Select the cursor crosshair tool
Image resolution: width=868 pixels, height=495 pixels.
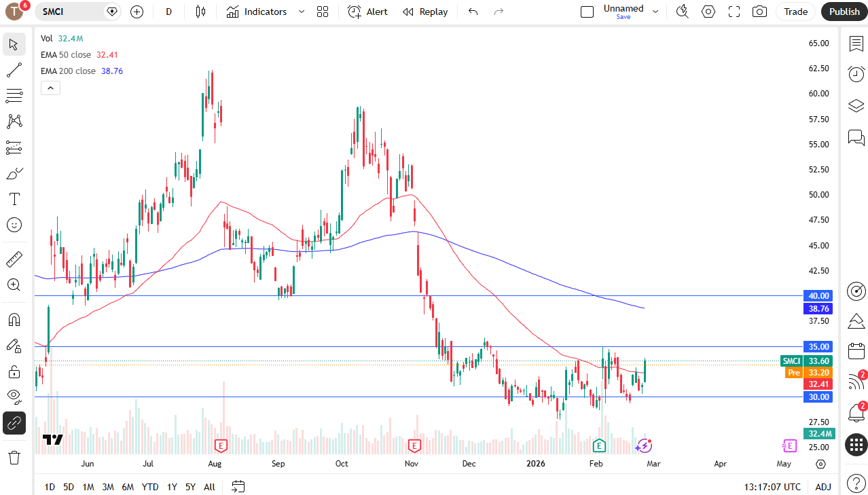click(x=14, y=45)
